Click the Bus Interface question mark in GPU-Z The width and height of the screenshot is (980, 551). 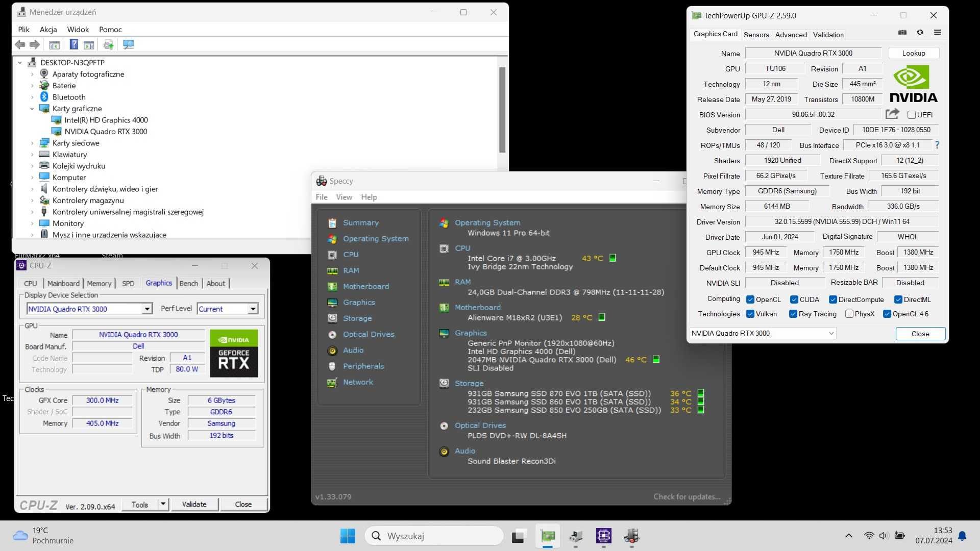(937, 145)
